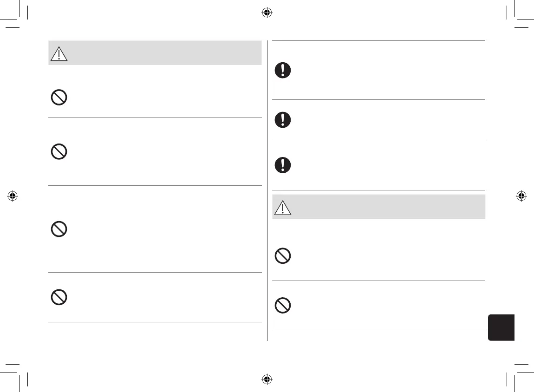Click the second prohibition icon in the left column

coord(59,152)
